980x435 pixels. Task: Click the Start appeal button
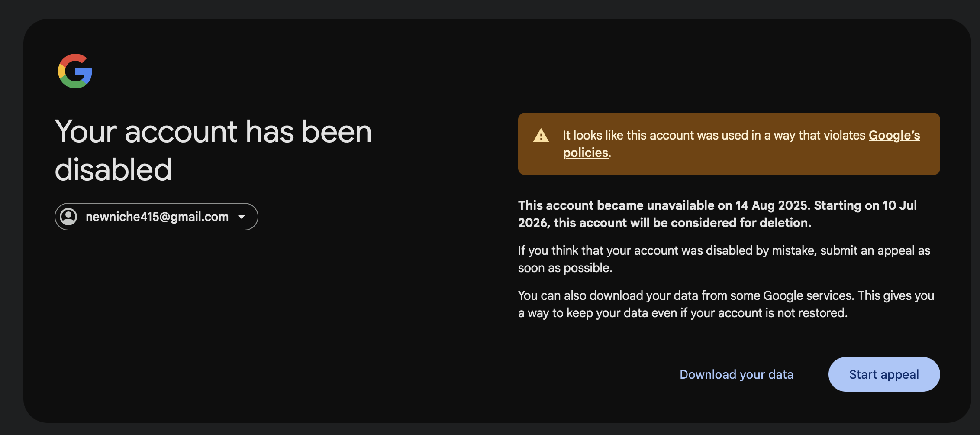coord(884,374)
